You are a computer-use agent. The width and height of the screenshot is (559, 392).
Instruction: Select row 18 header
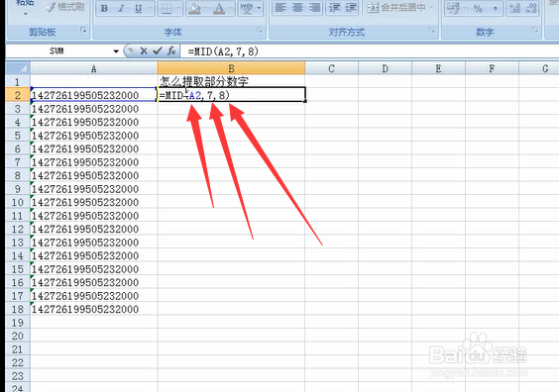(18, 309)
